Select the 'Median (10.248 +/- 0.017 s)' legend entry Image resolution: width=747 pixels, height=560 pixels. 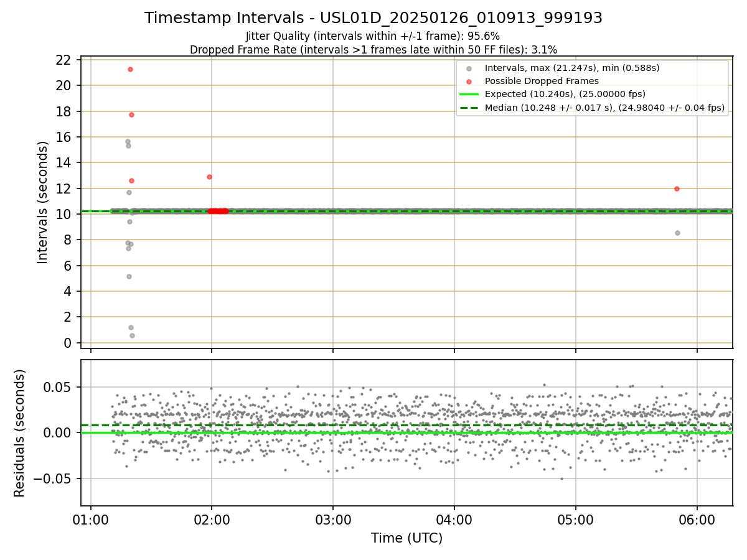[604, 108]
